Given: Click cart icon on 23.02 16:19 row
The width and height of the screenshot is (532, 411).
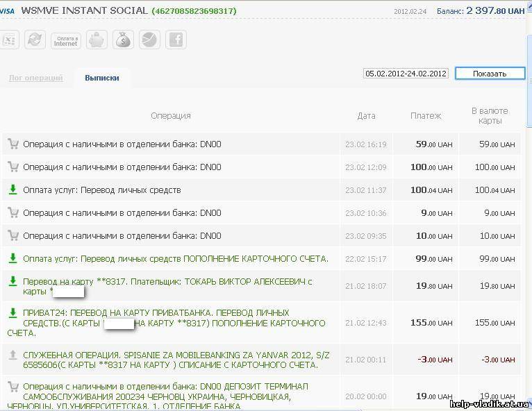Looking at the screenshot, I should pos(13,144).
